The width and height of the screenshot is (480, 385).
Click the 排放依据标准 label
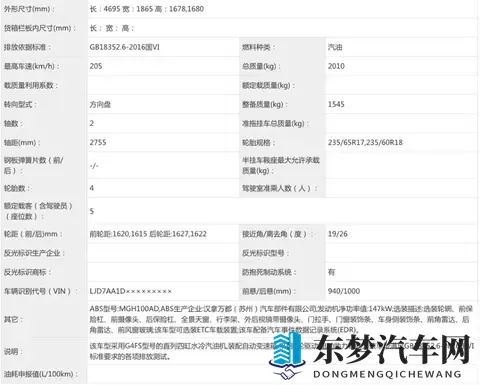tap(28, 47)
